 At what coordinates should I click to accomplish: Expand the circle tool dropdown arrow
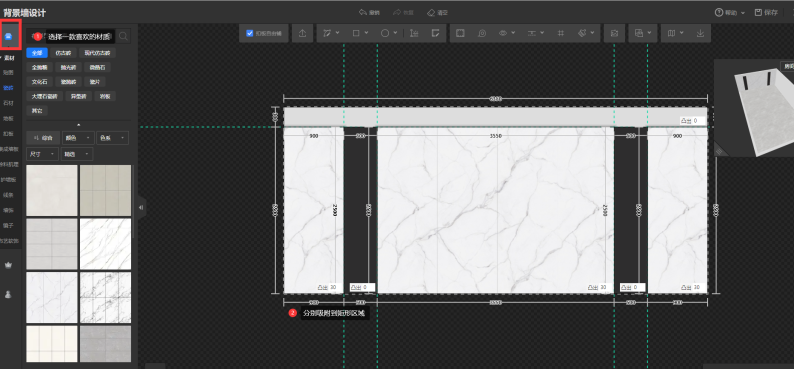click(x=395, y=33)
